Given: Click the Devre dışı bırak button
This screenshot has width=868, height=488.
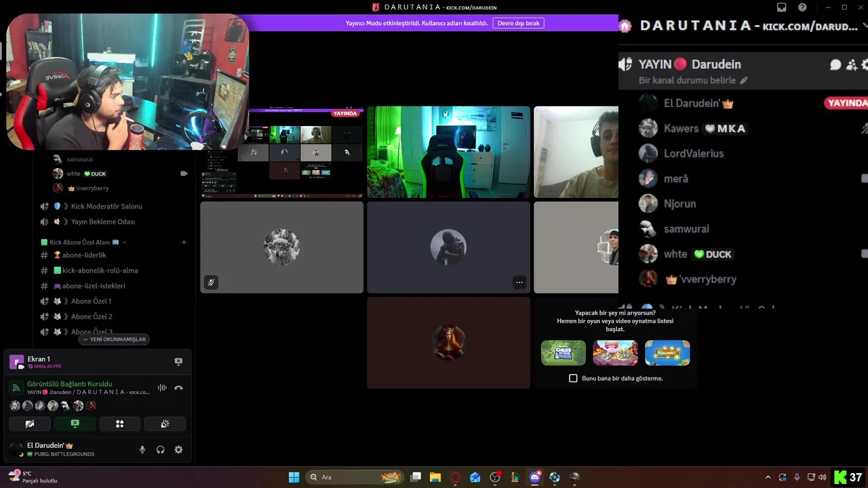Looking at the screenshot, I should coord(519,23).
